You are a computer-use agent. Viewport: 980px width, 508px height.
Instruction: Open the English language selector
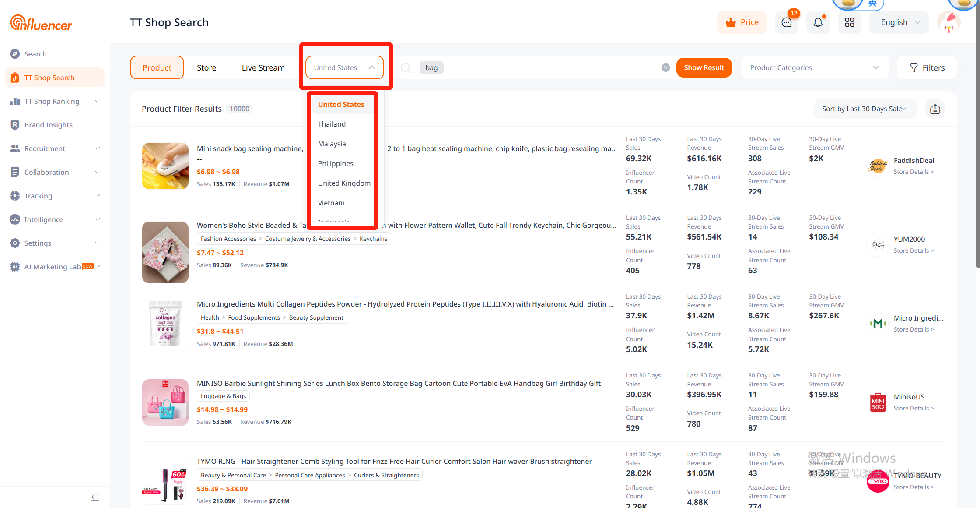(x=899, y=22)
